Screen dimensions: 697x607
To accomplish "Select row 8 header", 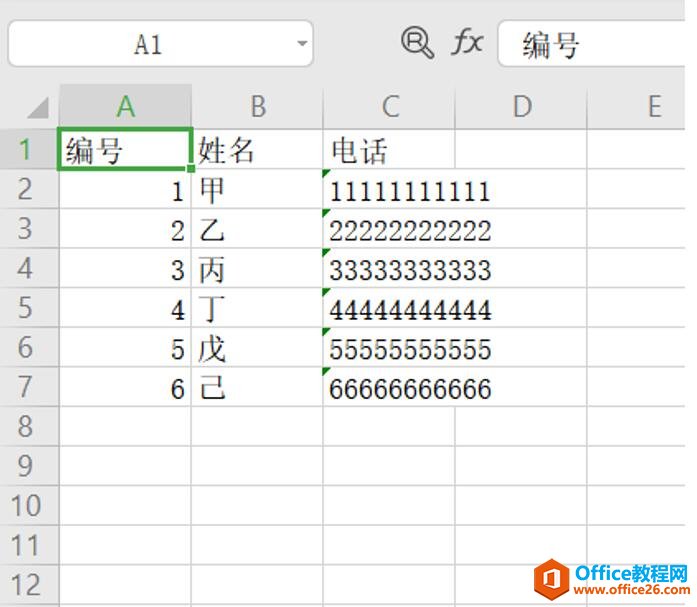I will tap(29, 426).
